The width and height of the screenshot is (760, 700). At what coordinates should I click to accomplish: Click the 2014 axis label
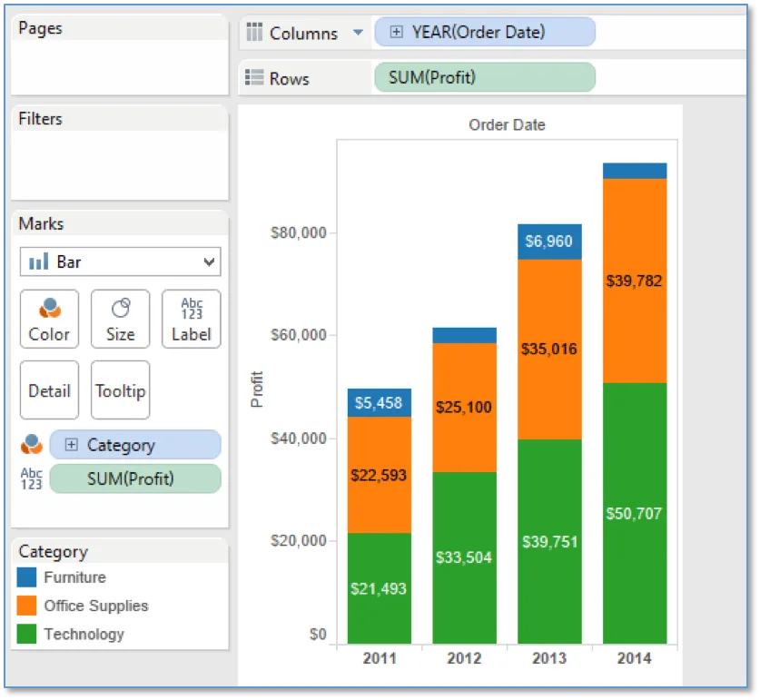(634, 658)
